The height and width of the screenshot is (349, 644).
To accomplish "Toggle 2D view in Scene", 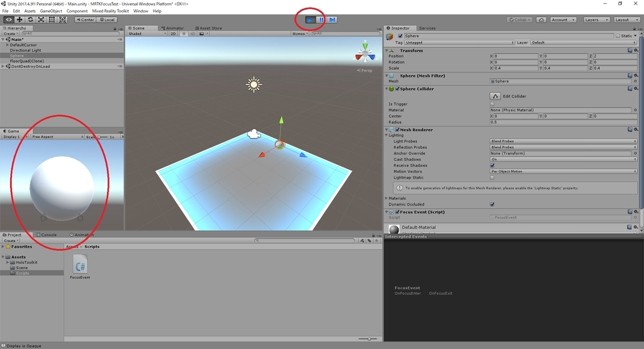I will 173,34.
